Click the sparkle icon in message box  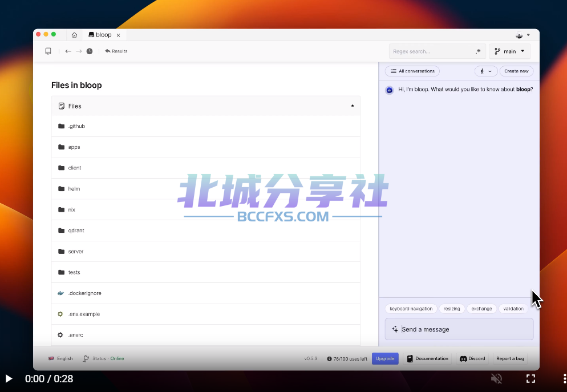tap(395, 329)
